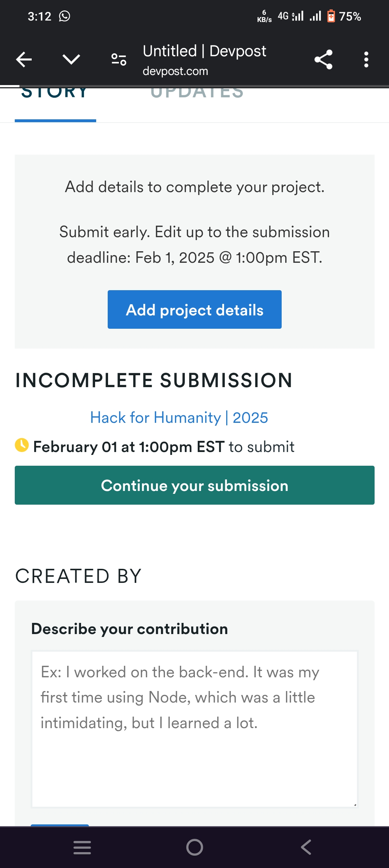Minimize the custom tab with chevron
The image size is (389, 868).
click(71, 59)
